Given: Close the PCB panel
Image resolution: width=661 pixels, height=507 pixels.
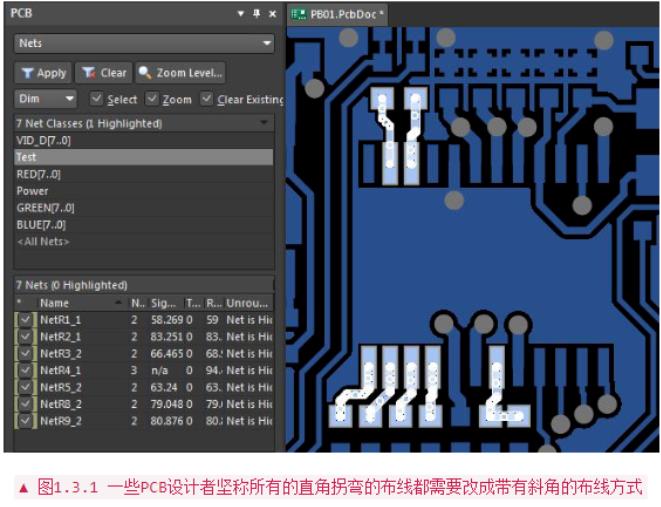Looking at the screenshot, I should (273, 14).
